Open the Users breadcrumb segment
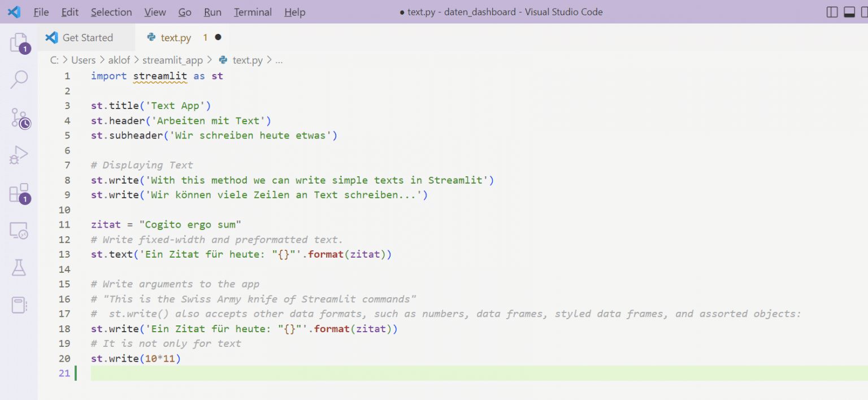Viewport: 868px width, 400px height. 83,60
